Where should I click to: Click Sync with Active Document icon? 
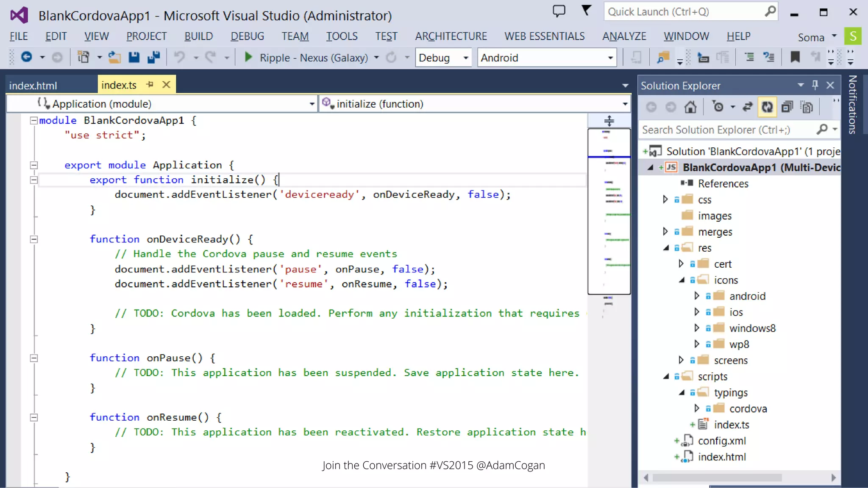(748, 107)
